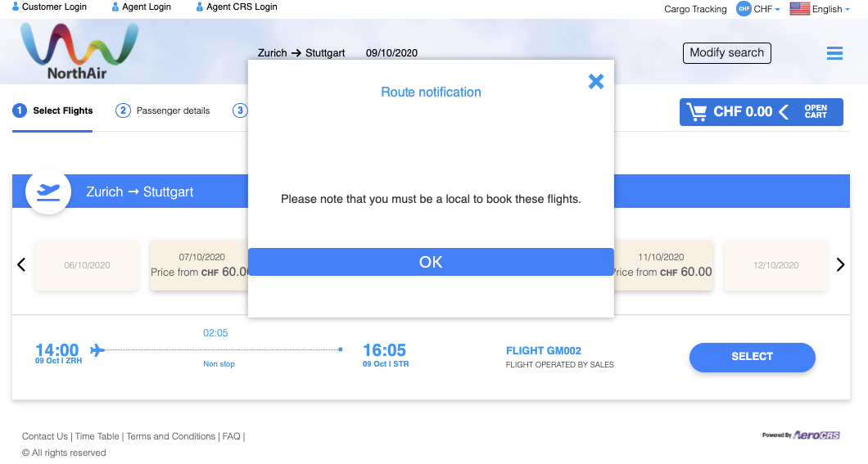The width and height of the screenshot is (868, 464).
Task: Confirm the notification with OK button
Action: point(431,262)
